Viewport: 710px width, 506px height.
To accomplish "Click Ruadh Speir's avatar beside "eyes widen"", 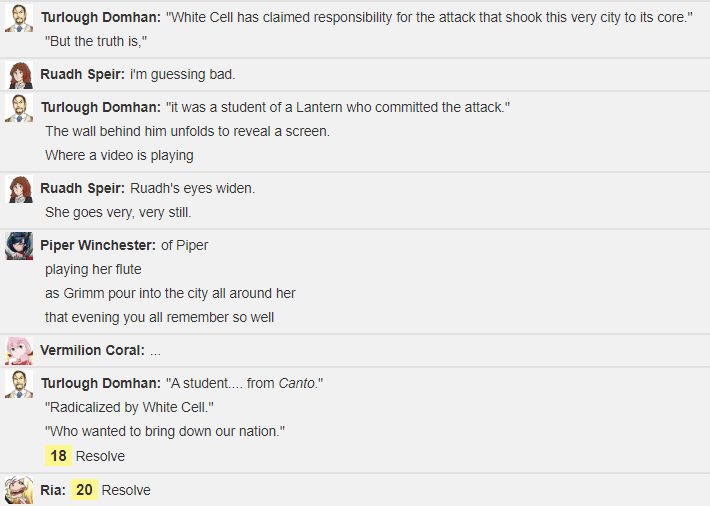I will point(19,189).
